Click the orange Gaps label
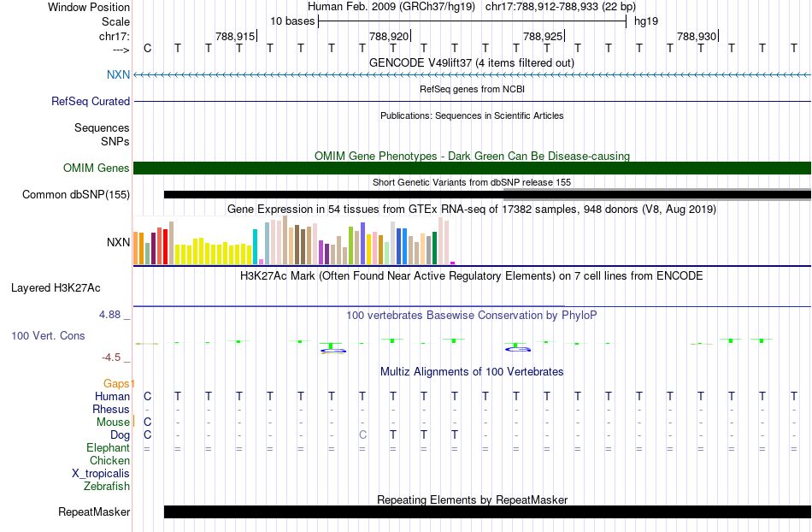 click(116, 383)
